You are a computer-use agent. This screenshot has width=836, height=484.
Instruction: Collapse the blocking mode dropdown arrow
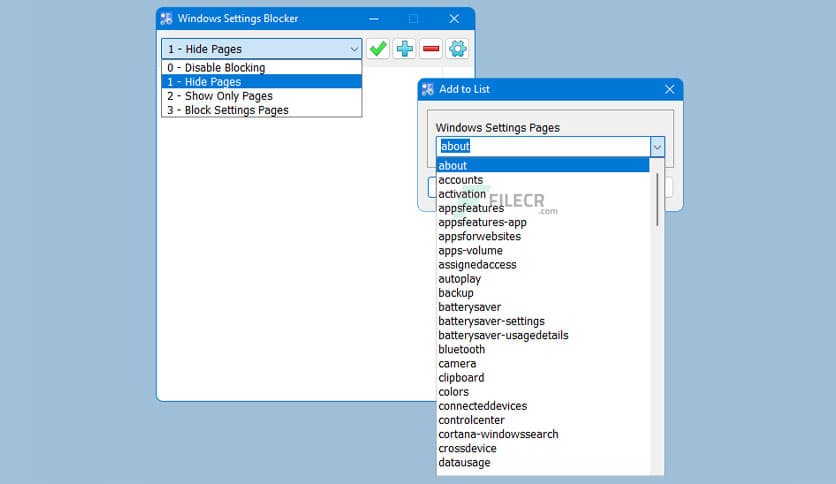354,49
